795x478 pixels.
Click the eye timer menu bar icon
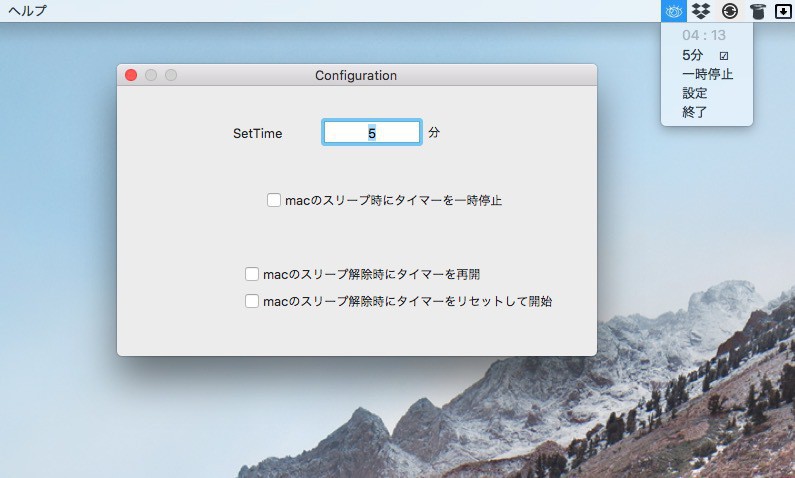(674, 11)
